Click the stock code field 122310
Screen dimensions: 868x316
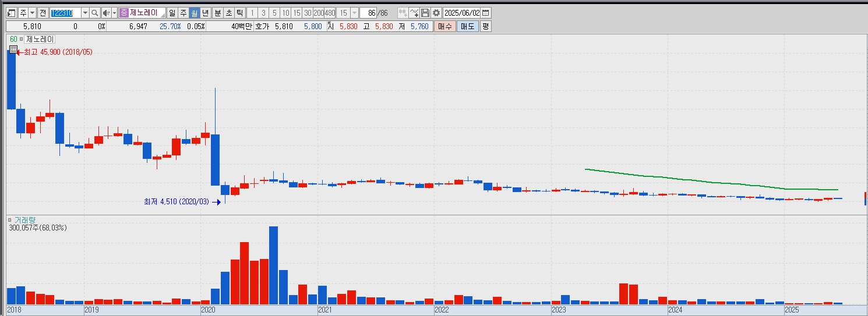pyautogui.click(x=65, y=13)
